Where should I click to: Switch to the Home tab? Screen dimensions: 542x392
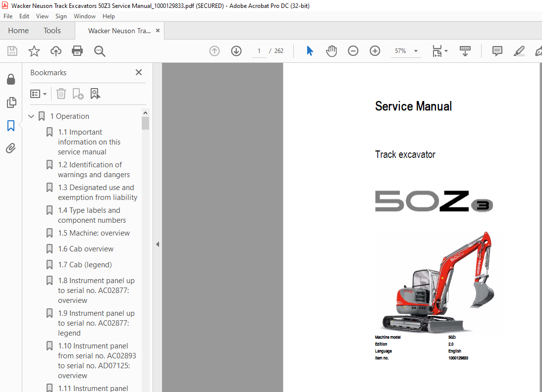(x=18, y=30)
